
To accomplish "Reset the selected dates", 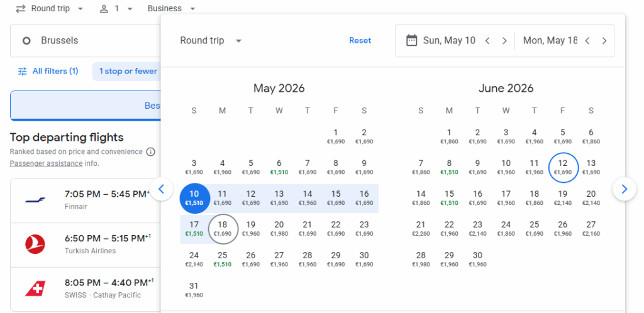I will click(x=360, y=41).
